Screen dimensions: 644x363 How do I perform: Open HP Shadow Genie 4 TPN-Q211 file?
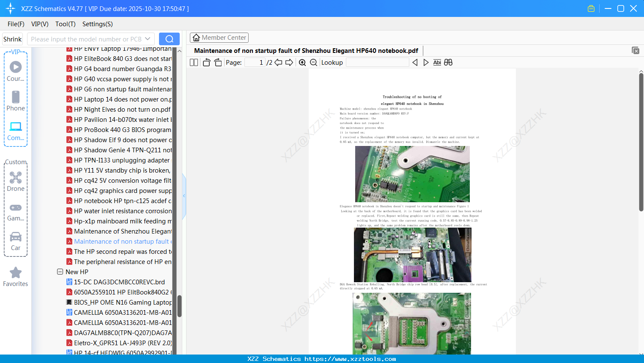pos(119,150)
